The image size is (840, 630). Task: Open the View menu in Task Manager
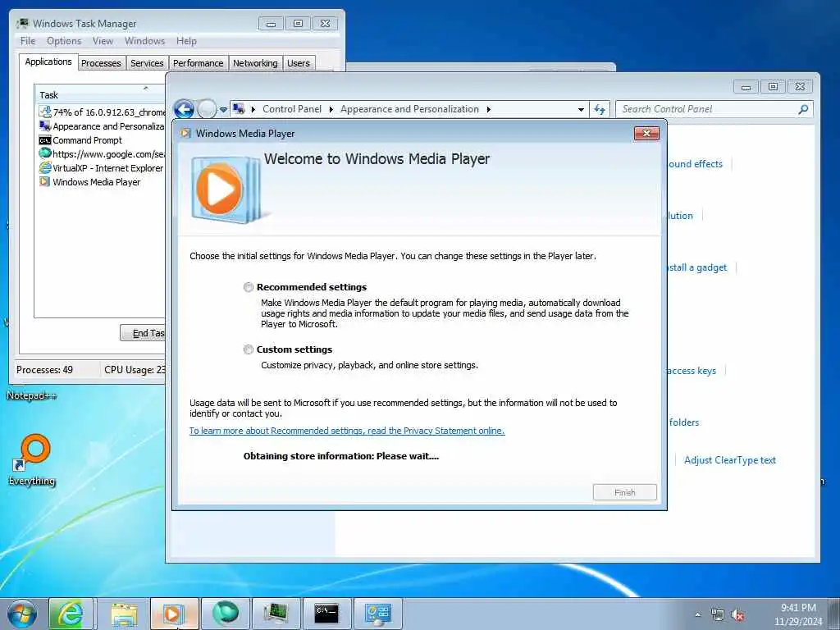[103, 41]
